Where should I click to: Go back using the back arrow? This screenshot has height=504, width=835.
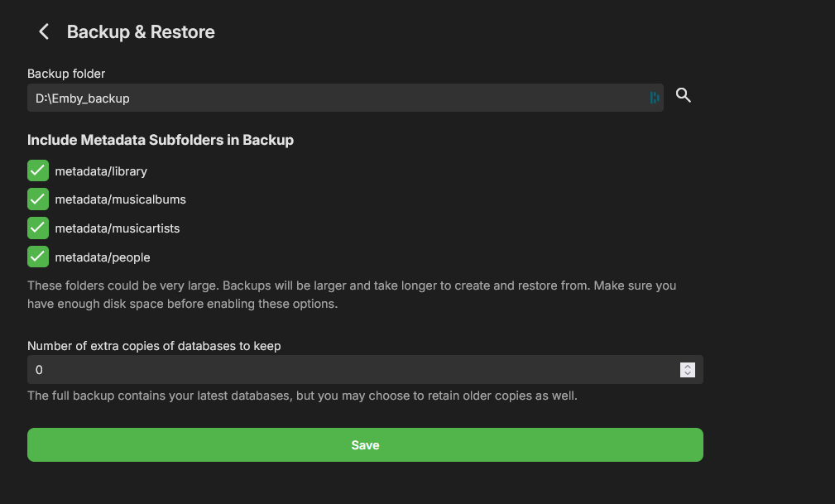(44, 32)
